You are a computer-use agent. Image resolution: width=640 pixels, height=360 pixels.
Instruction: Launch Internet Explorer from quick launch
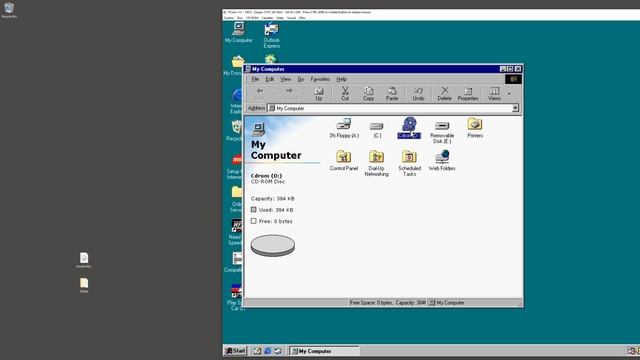point(267,351)
